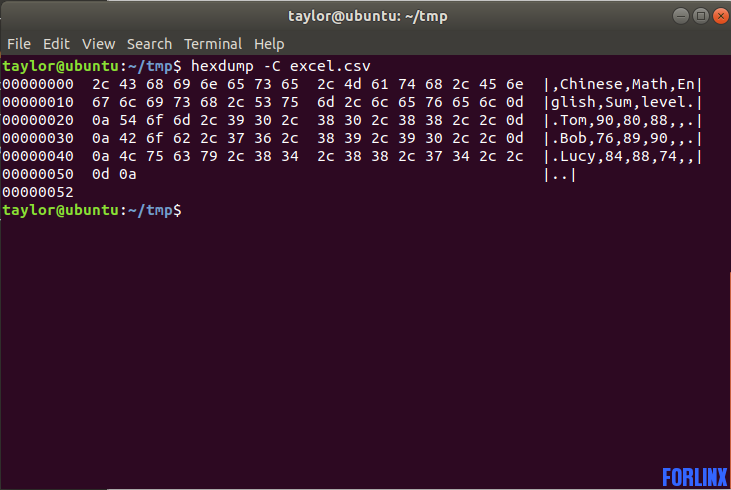Click the hexdump -C excel.csv command text
This screenshot has width=731, height=490.
tap(281, 66)
